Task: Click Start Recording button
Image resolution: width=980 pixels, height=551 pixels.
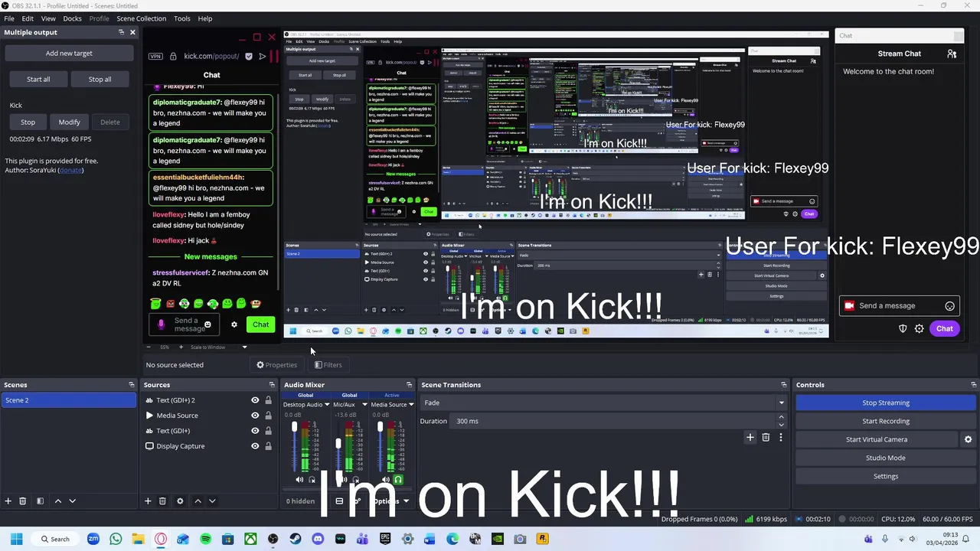Action: coord(886,421)
